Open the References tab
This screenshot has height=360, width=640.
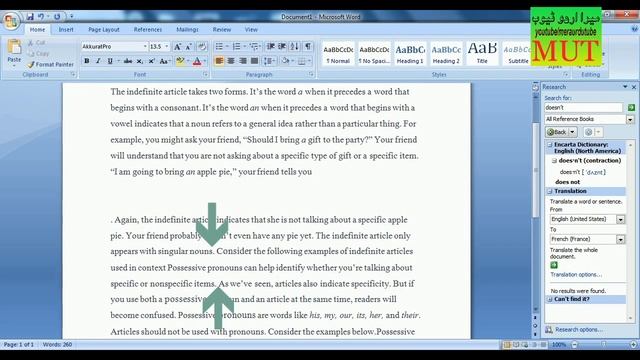(x=148, y=29)
